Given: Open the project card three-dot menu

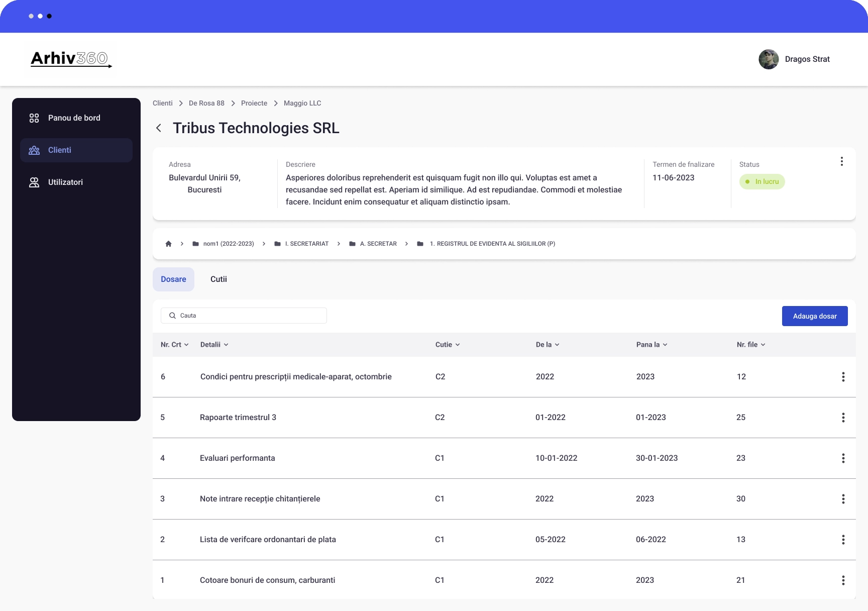Looking at the screenshot, I should point(841,161).
